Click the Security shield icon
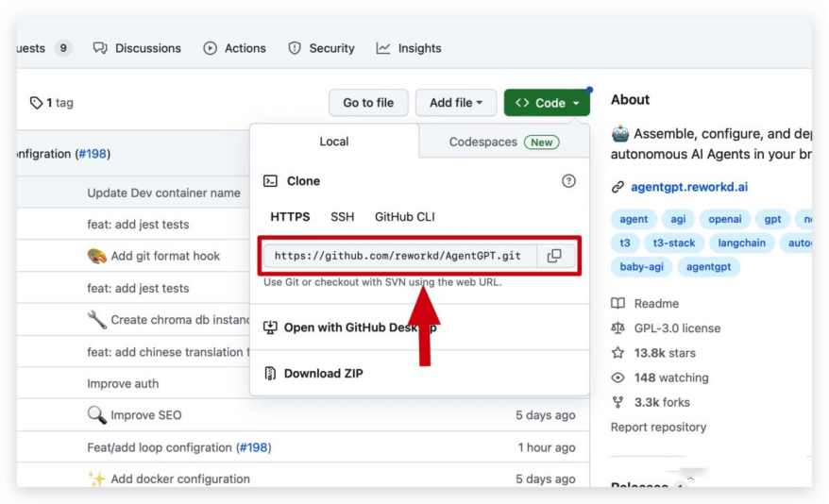The height and width of the screenshot is (504, 829). click(295, 48)
